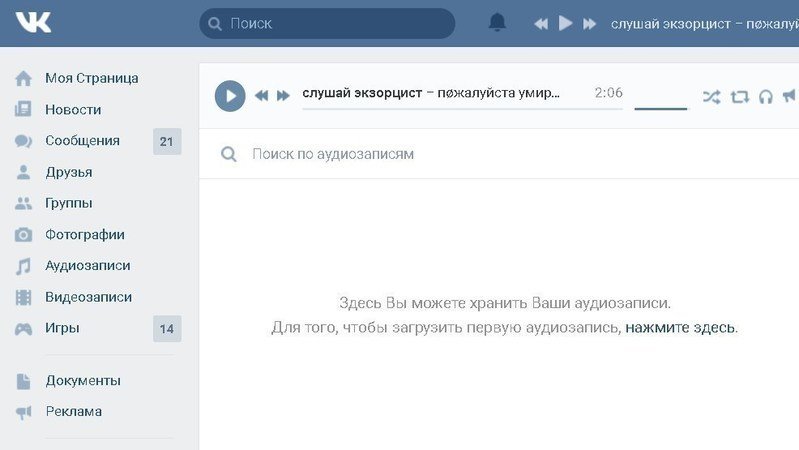Toggle repeat track
The height and width of the screenshot is (450, 799).
[739, 97]
